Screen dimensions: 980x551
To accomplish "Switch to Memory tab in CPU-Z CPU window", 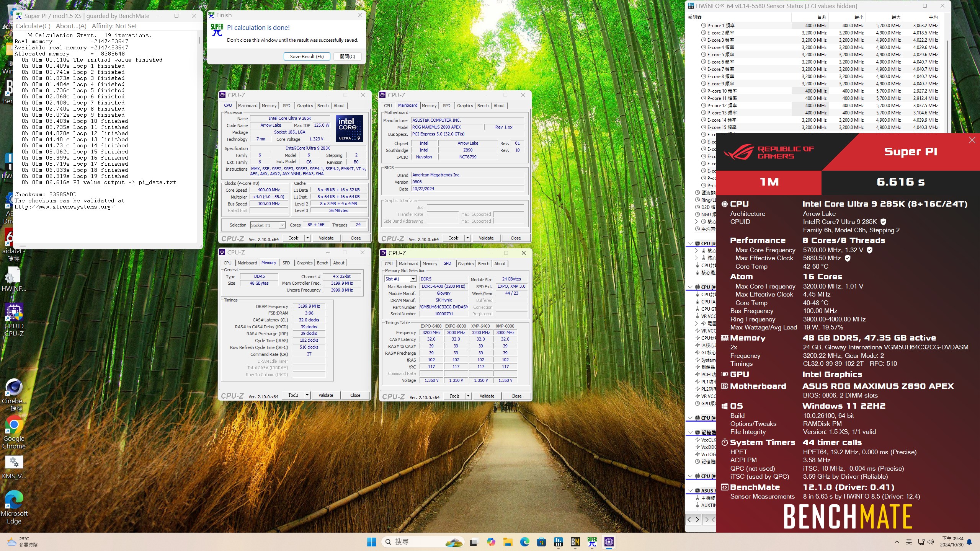I will [269, 106].
